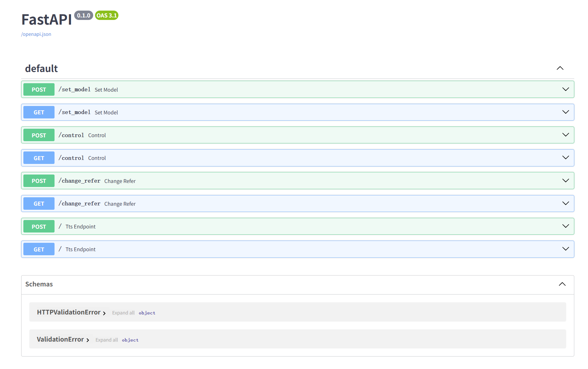
Task: Click the Control summary in GET row
Action: point(97,158)
